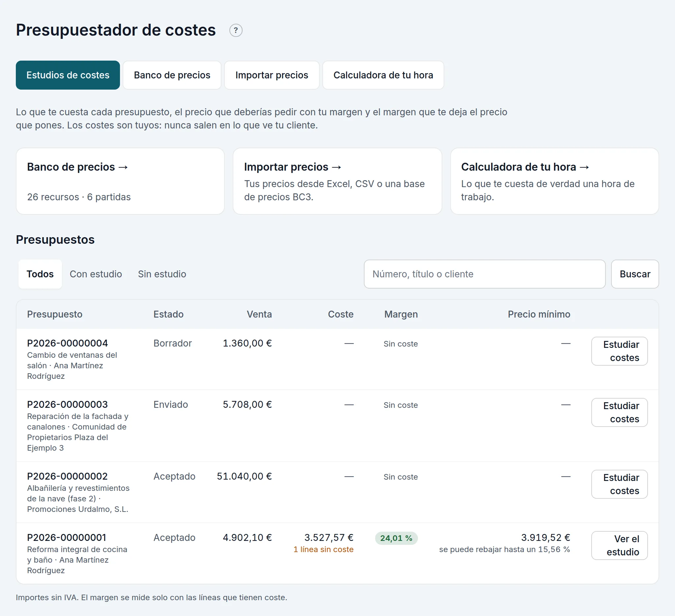Screen dimensions: 675x616
Task: Click the 24,01 % margin badge
Action: [396, 538]
